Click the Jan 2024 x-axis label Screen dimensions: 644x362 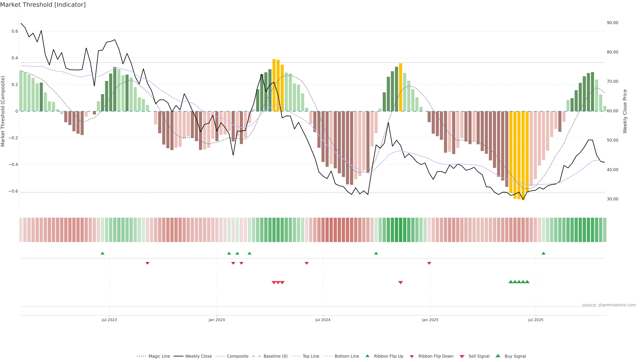[217, 320]
